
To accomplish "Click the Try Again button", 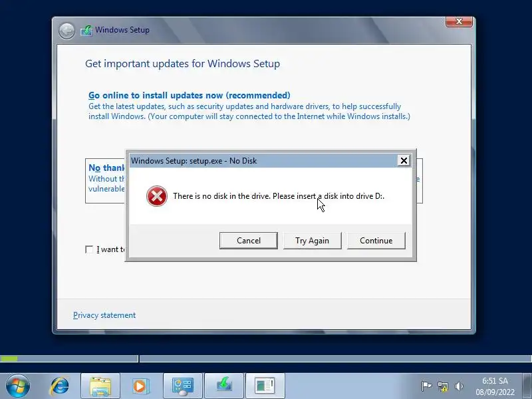I will pos(312,241).
